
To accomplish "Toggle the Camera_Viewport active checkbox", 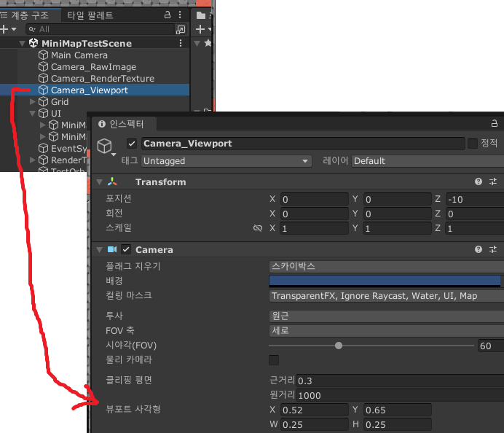I will coord(132,144).
